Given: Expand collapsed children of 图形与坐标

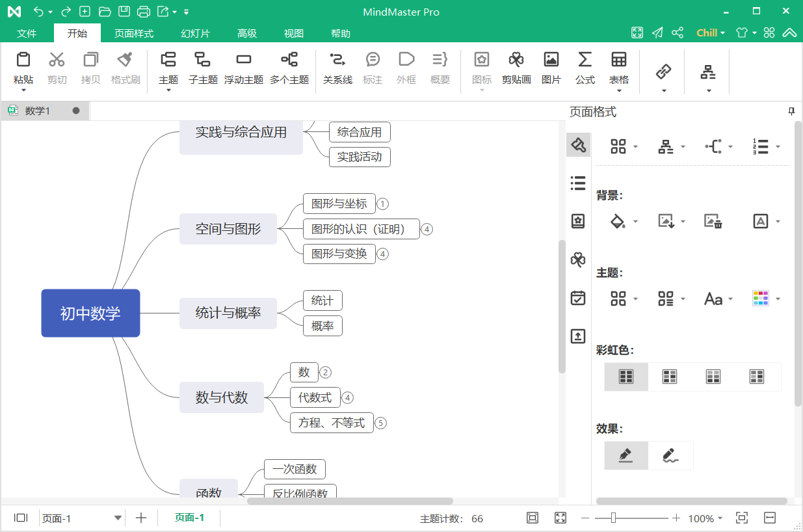Looking at the screenshot, I should click(382, 204).
